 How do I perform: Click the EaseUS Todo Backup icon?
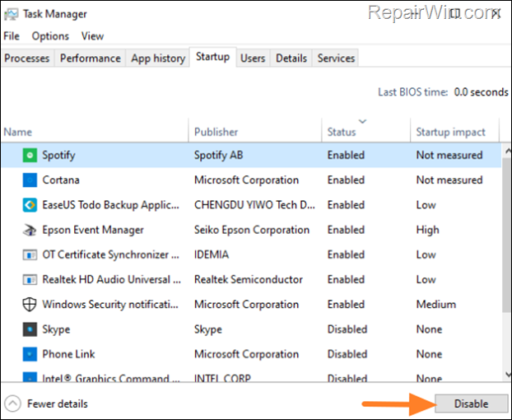pos(30,205)
